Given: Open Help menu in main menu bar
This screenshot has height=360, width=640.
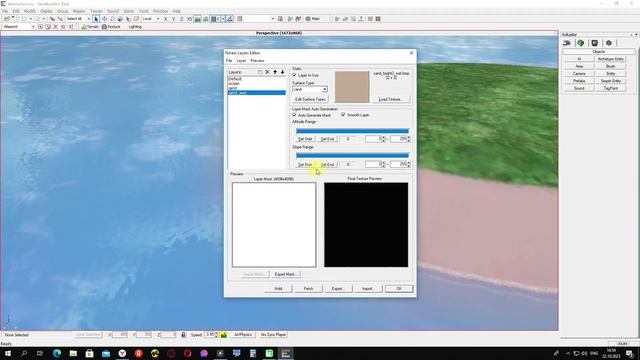Looking at the screenshot, I should click(176, 11).
